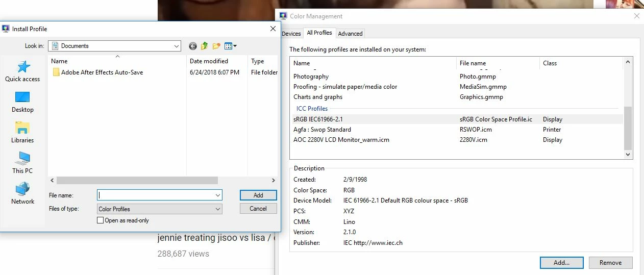
Task: Click the Remove button in Color Management
Action: point(610,263)
